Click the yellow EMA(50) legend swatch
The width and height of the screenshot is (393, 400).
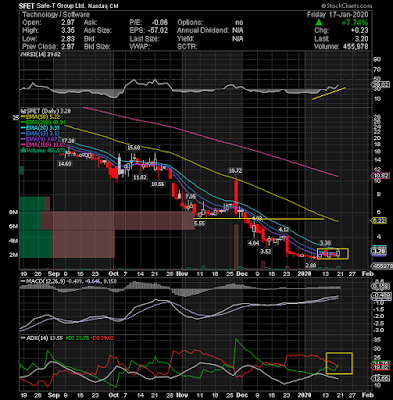tap(23, 117)
